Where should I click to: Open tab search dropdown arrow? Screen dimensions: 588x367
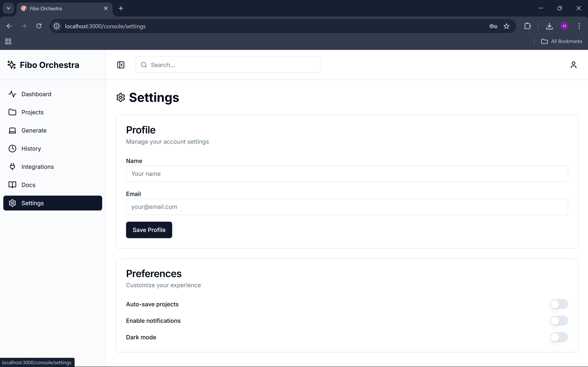coord(8,8)
